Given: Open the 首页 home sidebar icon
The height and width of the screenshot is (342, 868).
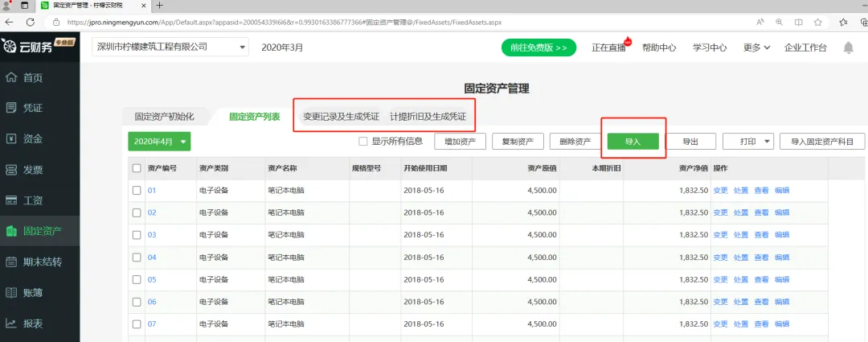Looking at the screenshot, I should (11, 77).
